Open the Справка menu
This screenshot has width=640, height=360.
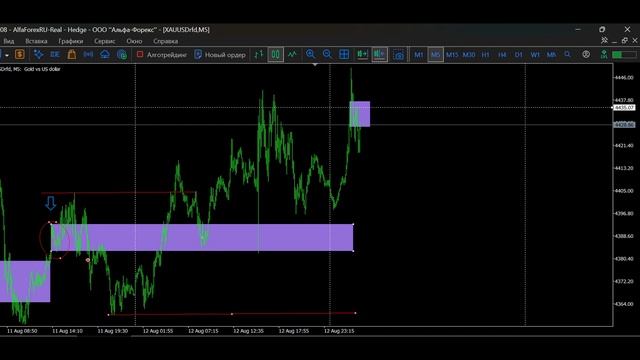point(165,41)
